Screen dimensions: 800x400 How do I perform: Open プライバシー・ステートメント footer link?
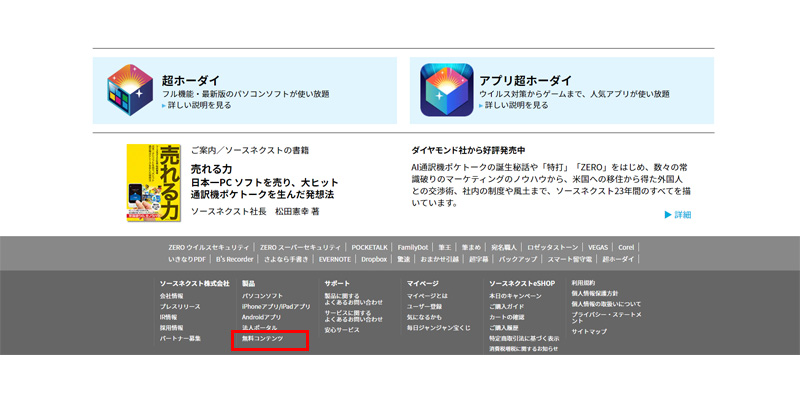click(x=606, y=317)
